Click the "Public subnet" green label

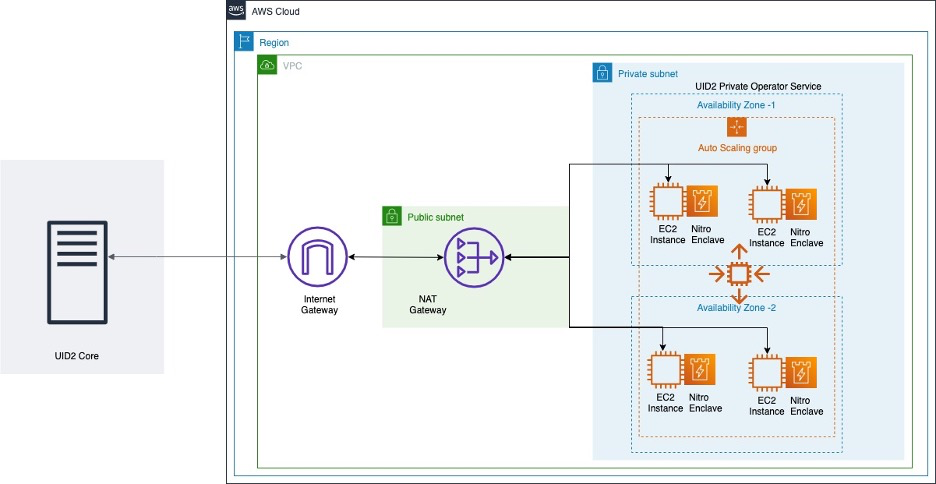(x=435, y=217)
